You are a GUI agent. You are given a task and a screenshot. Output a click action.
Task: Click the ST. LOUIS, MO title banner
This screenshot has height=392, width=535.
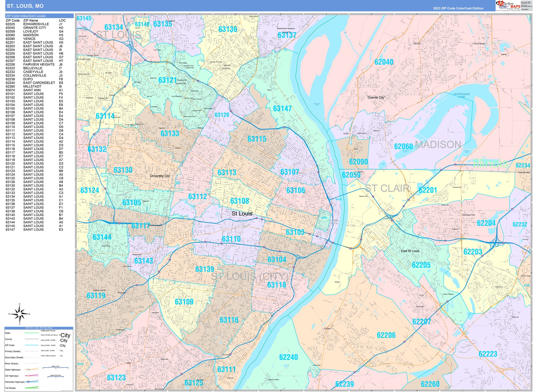(24, 5)
